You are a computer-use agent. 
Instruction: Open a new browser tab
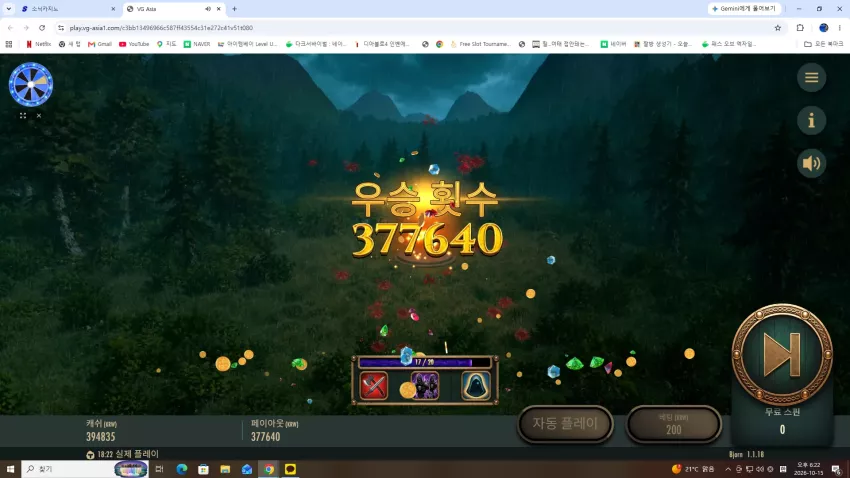234,9
